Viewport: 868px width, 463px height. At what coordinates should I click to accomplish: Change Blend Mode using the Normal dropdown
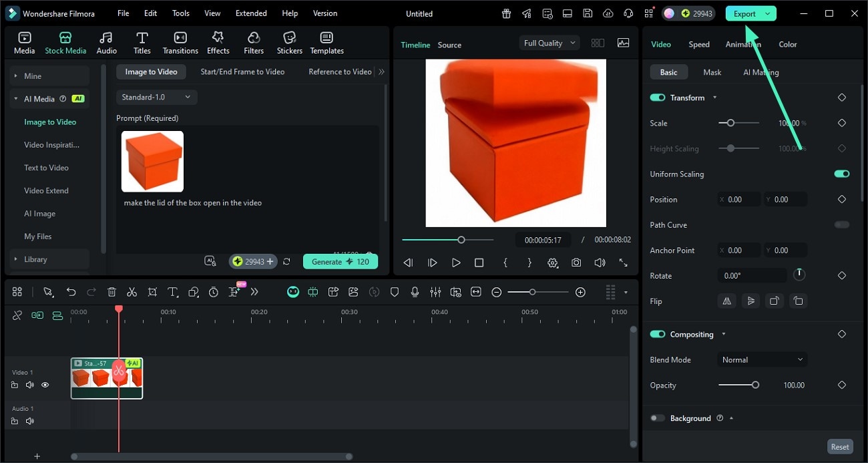pyautogui.click(x=762, y=359)
